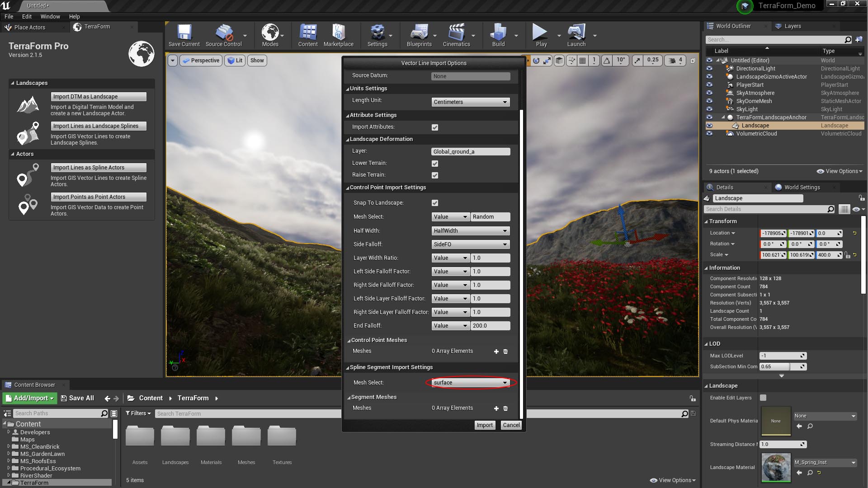Expand the MS_CleanBrick folder tree

(x=9, y=446)
